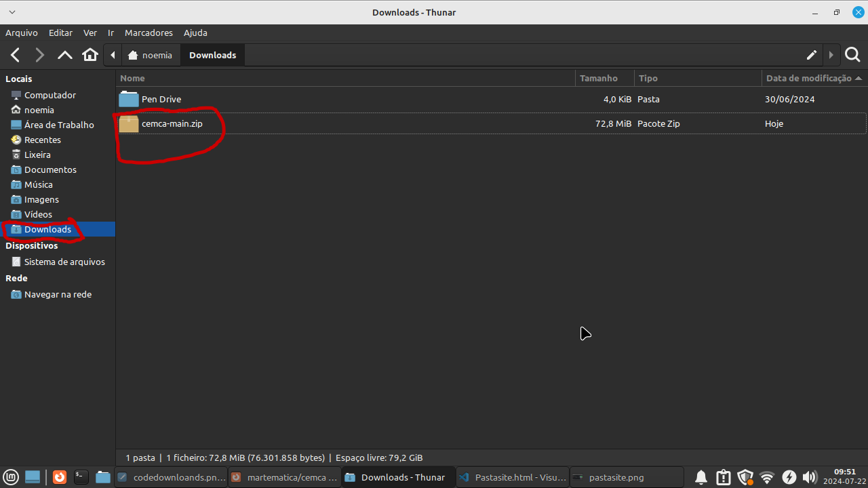Go to the home folder via house icon

pos(90,55)
